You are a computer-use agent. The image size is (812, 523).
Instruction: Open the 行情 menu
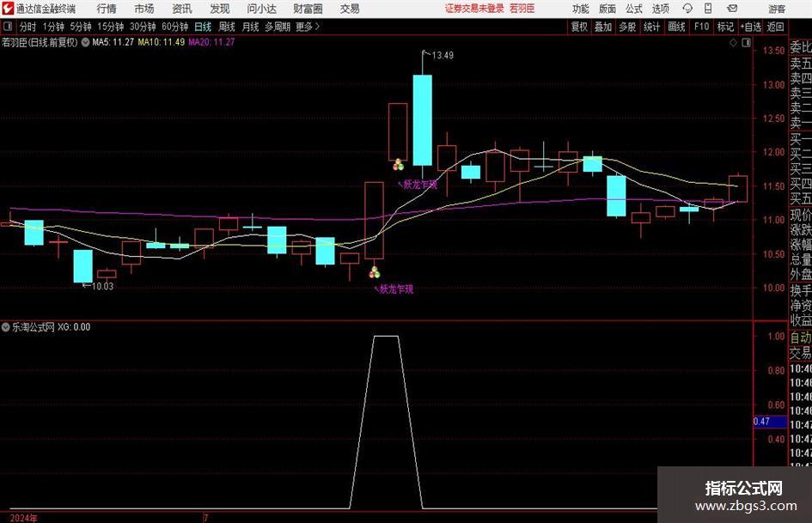pos(107,9)
